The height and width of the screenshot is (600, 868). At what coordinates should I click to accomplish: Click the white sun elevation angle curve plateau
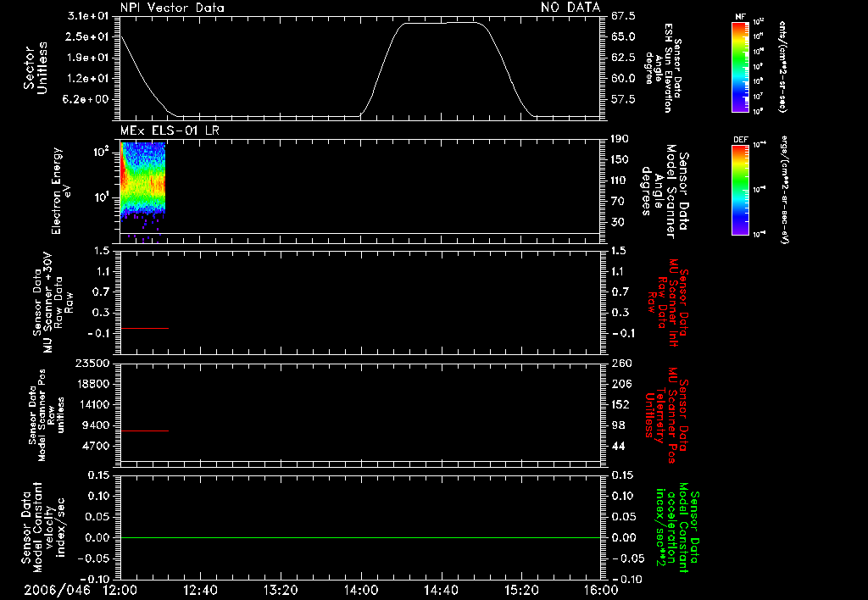click(x=442, y=23)
